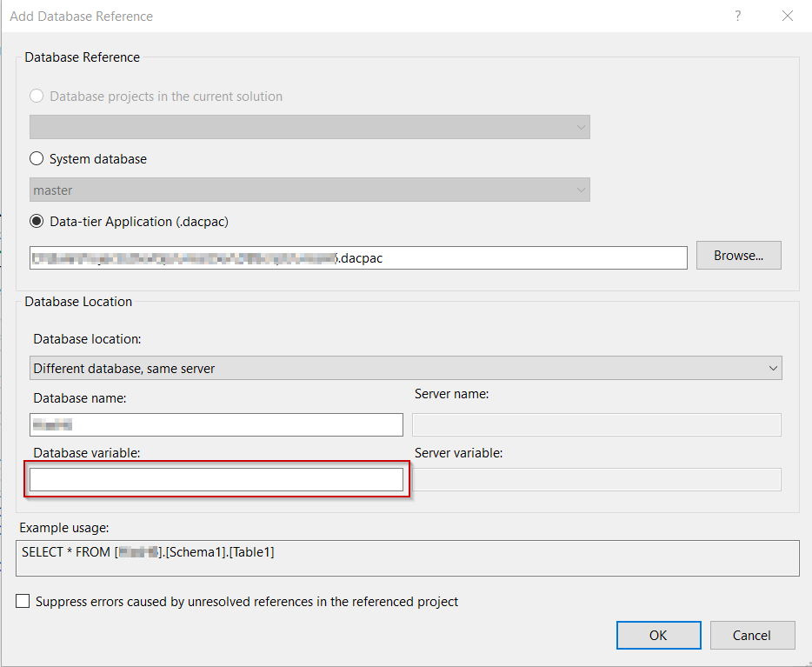Expand the master system database dropdown
The width and height of the screenshot is (812, 667).
pyautogui.click(x=309, y=190)
